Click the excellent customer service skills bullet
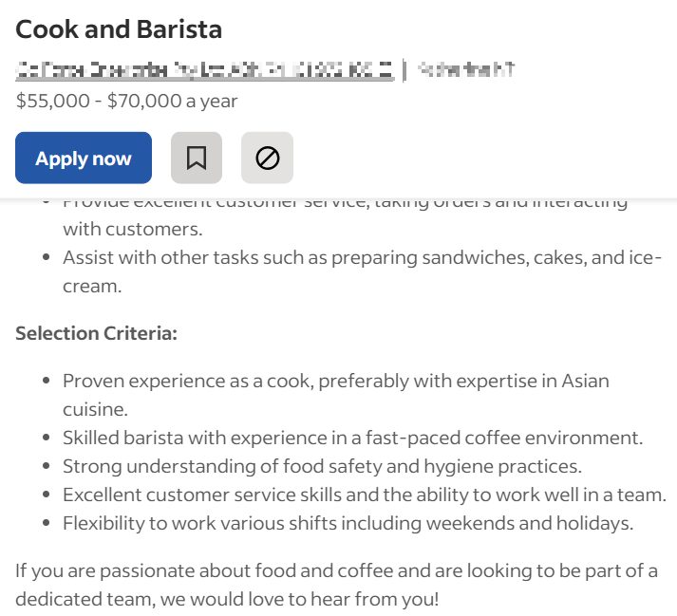Image resolution: width=677 pixels, height=616 pixels. pos(365,495)
